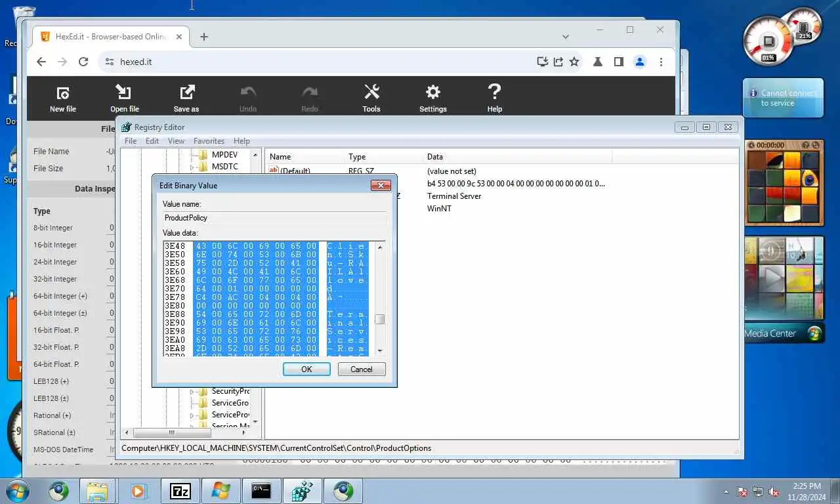Screen dimensions: 840x504
Task: Sort values by the Name column
Action: click(306, 157)
